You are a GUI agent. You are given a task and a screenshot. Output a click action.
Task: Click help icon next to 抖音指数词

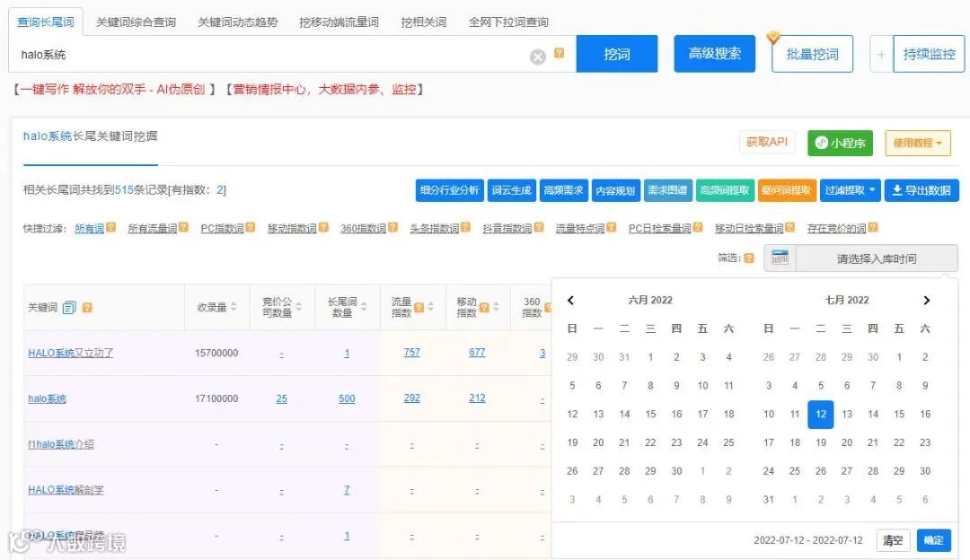[x=538, y=227]
